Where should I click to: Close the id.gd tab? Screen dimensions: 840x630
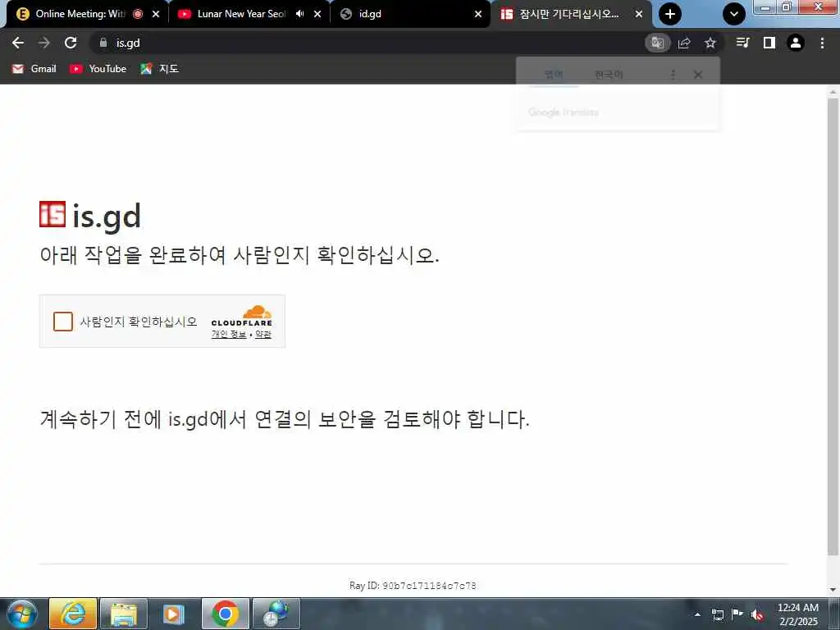click(x=478, y=14)
